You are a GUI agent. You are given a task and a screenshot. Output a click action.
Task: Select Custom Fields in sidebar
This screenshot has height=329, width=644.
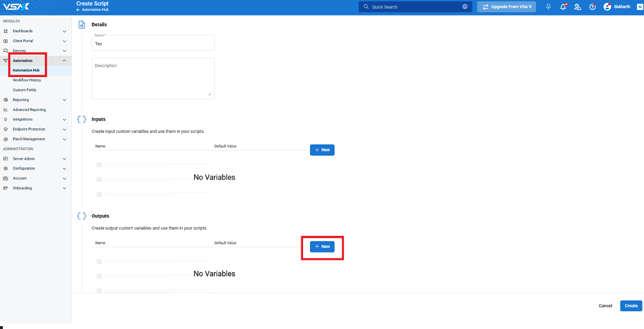click(x=25, y=90)
